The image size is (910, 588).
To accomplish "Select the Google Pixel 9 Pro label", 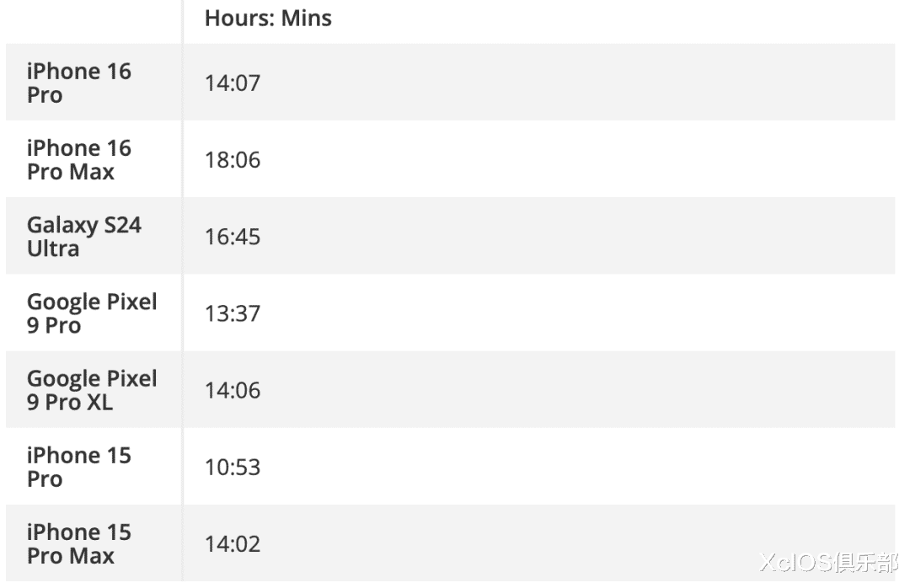I will [x=92, y=313].
